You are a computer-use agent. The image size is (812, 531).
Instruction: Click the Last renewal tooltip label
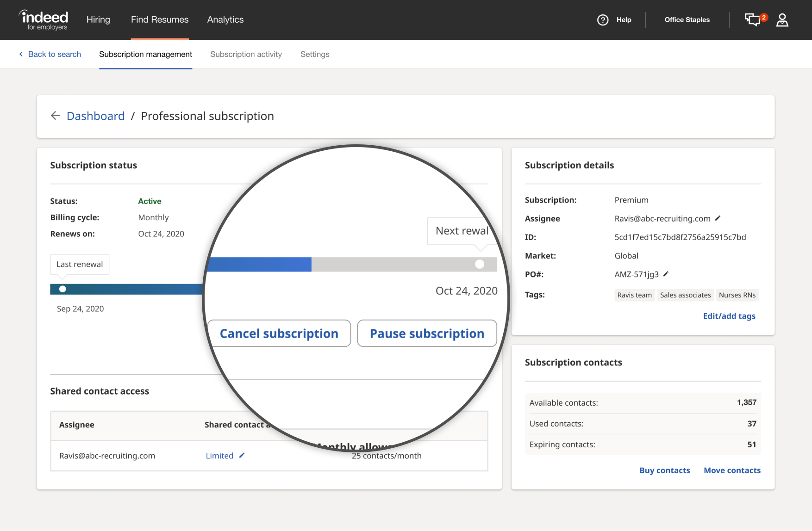click(x=80, y=264)
